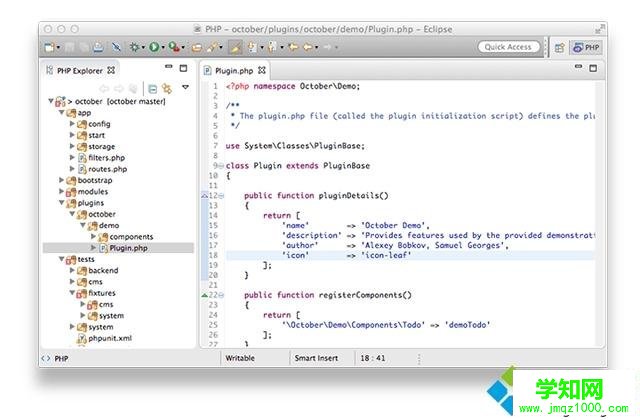Image resolution: width=640 pixels, height=420 pixels.
Task: Click the Previous Annotation toolbar icon
Action: click(272, 47)
